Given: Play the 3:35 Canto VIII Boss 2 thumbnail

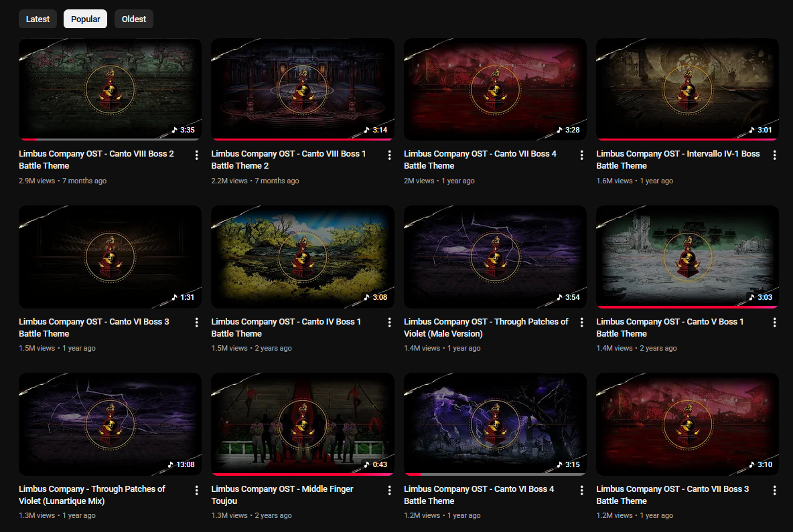Looking at the screenshot, I should coord(111,88).
